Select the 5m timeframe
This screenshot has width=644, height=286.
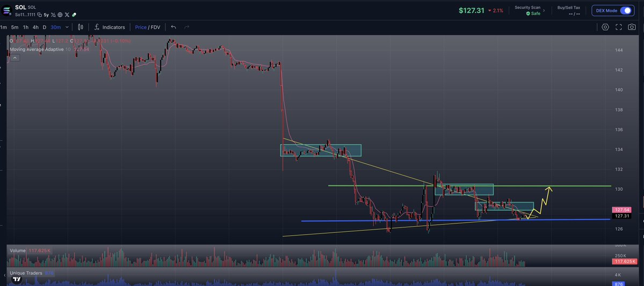[x=15, y=27]
